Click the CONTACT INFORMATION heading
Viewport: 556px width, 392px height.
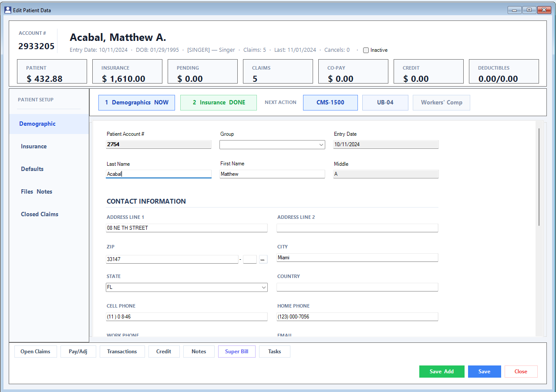click(146, 201)
